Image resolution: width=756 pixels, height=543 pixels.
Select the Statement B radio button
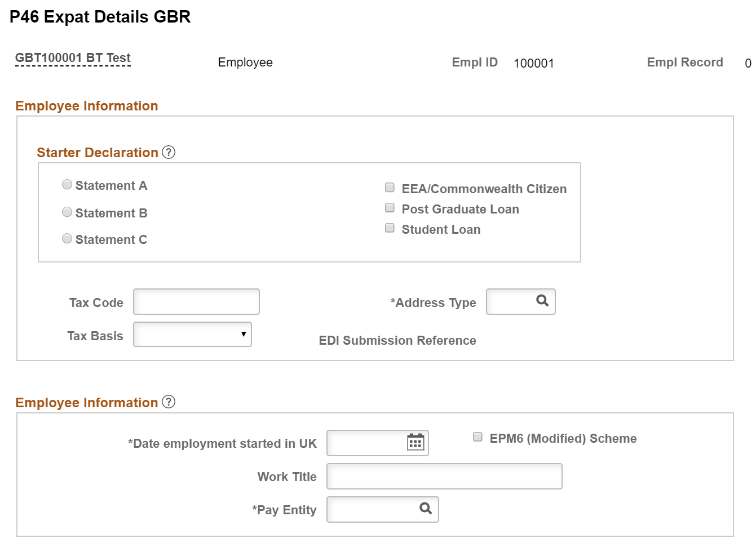pos(67,212)
